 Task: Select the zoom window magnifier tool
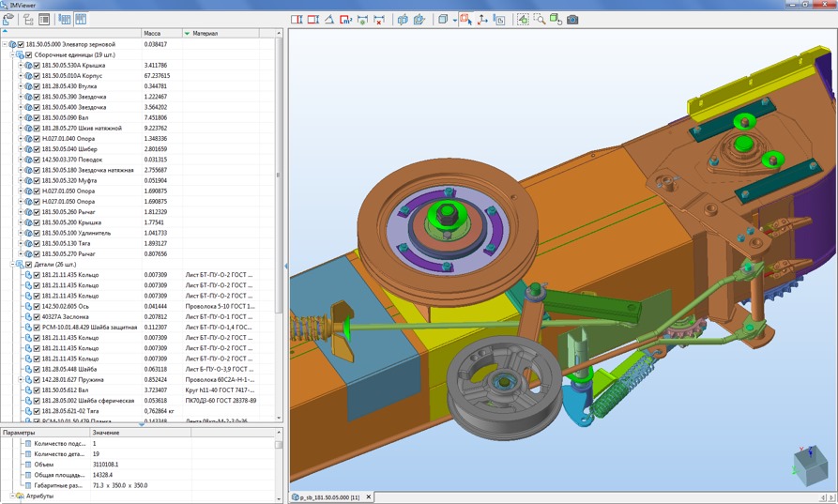point(540,19)
